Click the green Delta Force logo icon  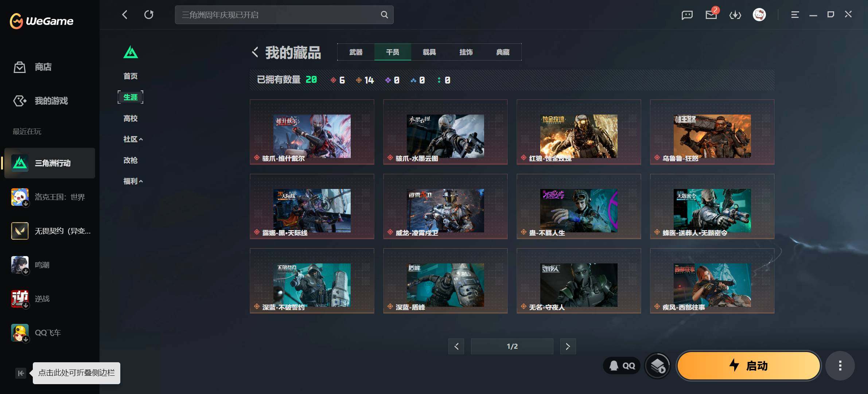pos(131,52)
